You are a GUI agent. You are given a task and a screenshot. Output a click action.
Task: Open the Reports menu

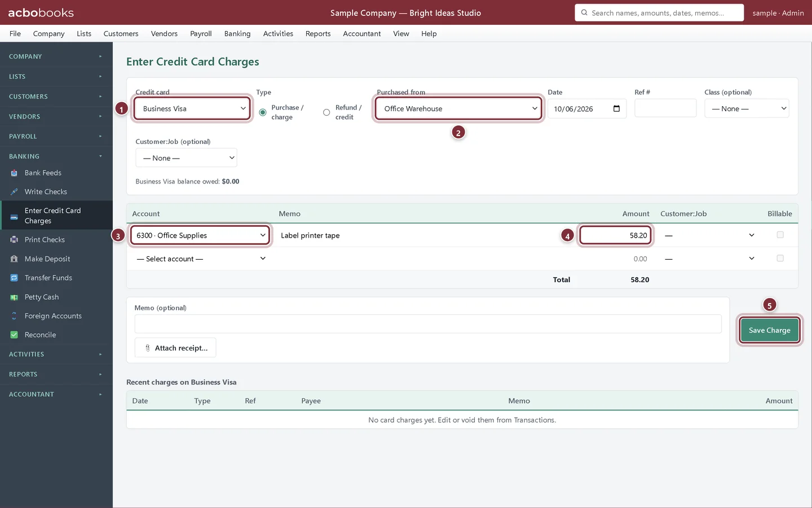(x=318, y=34)
